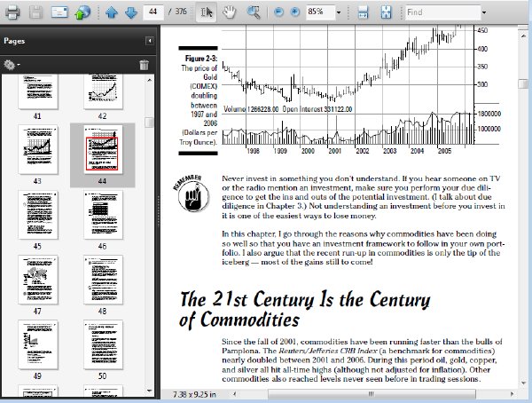Click the Reuters/Jefferies CRB Index text
The width and height of the screenshot is (532, 403).
[328, 351]
